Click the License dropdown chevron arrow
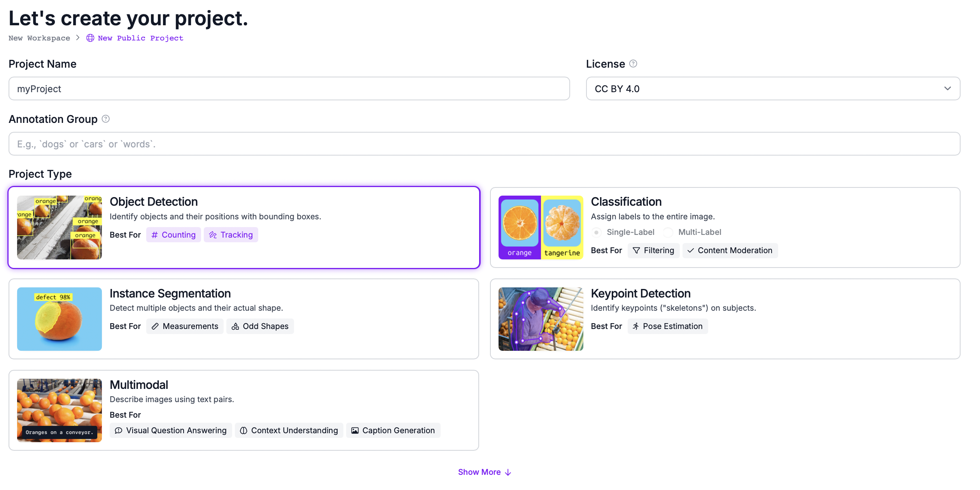This screenshot has height=490, width=980. pyautogui.click(x=948, y=89)
